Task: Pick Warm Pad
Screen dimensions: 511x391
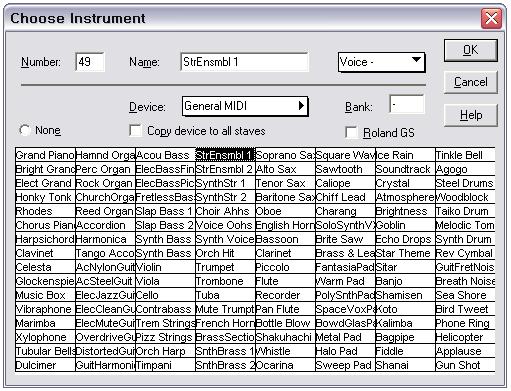Action: (345, 281)
